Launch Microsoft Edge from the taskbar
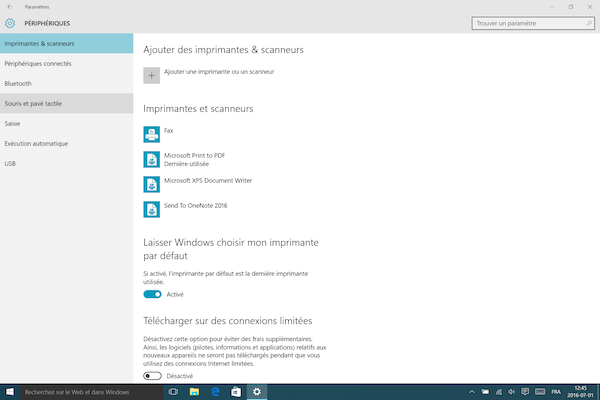Viewport: 600px width, 400px height. [215, 392]
